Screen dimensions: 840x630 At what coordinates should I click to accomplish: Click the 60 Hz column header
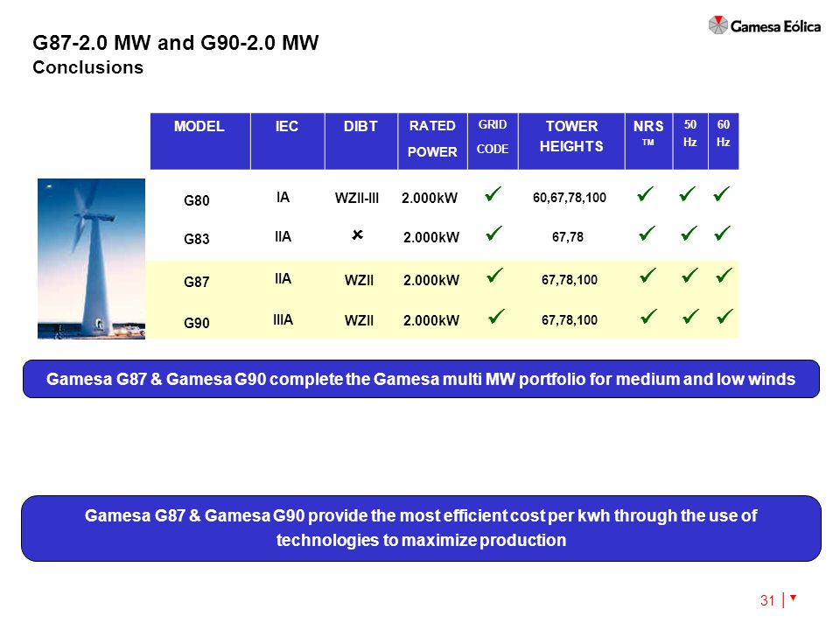click(x=724, y=141)
